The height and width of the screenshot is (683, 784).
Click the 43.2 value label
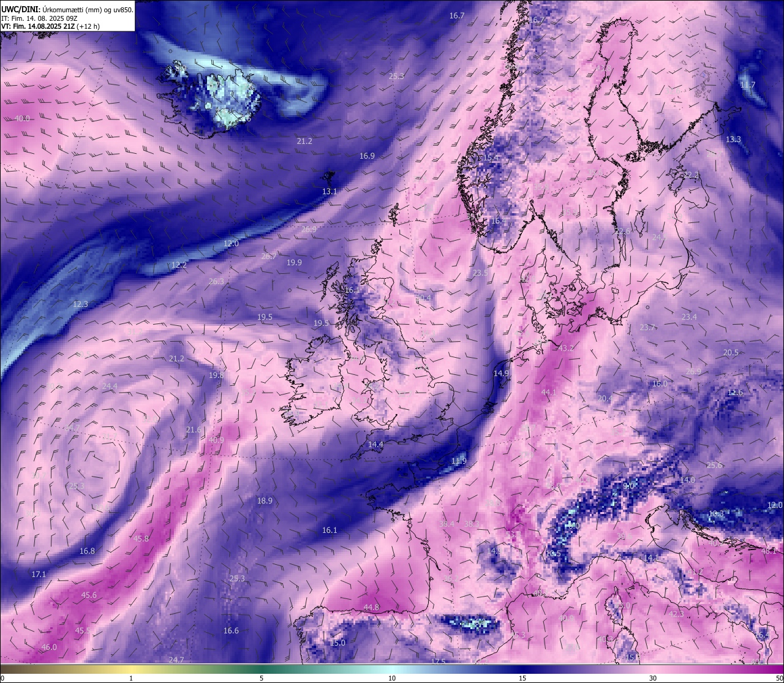566,349
